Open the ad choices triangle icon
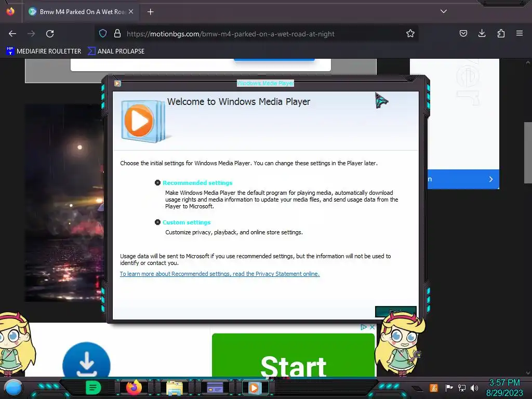The height and width of the screenshot is (399, 532). 364,327
